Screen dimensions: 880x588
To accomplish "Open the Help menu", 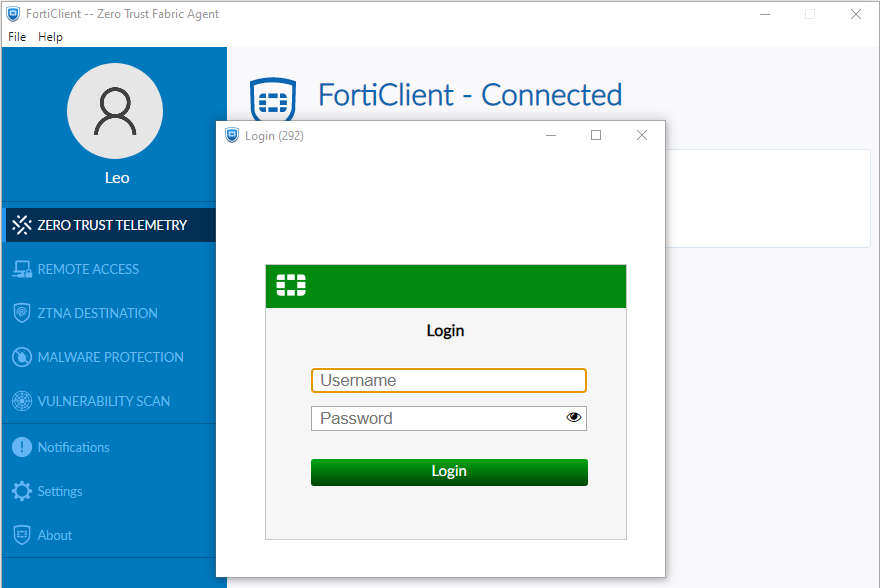I will tap(50, 37).
